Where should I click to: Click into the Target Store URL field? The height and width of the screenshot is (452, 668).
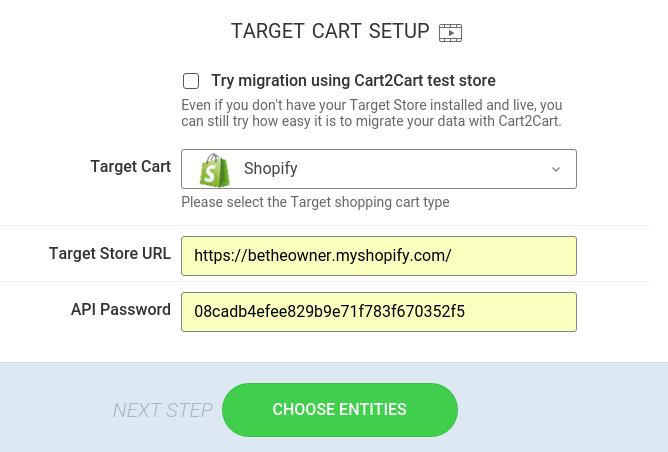coord(379,256)
